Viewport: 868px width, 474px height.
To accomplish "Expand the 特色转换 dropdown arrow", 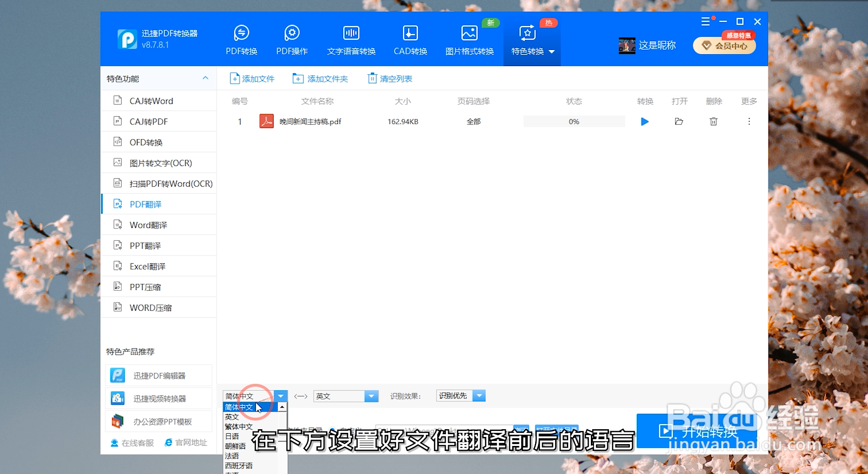I will [552, 52].
